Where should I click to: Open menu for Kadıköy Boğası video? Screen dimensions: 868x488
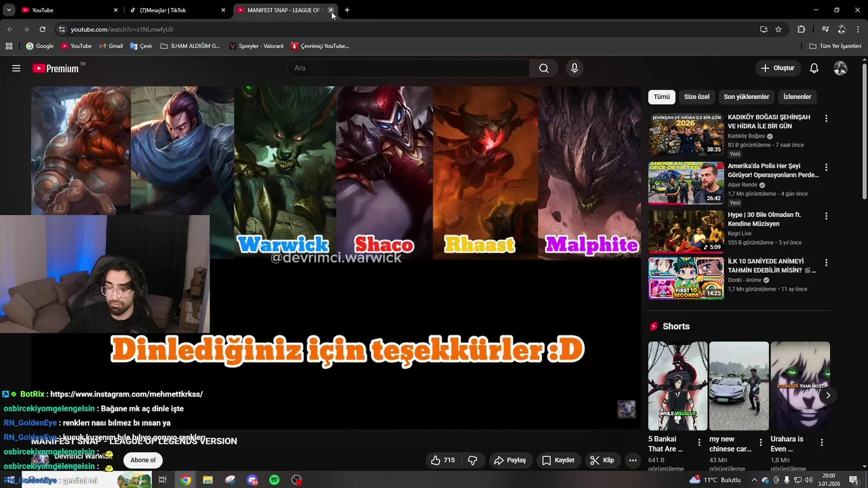(x=826, y=119)
